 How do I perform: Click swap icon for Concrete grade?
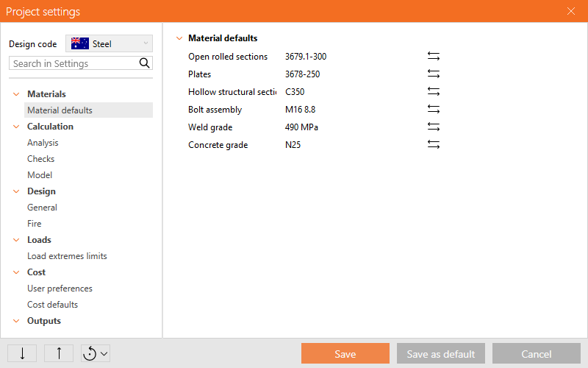(x=434, y=145)
